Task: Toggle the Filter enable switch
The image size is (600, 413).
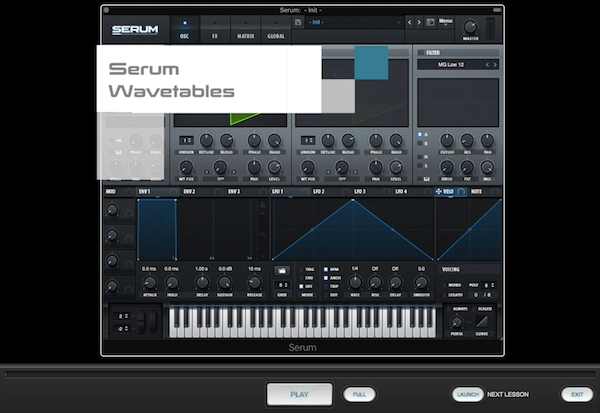Action: [421, 52]
